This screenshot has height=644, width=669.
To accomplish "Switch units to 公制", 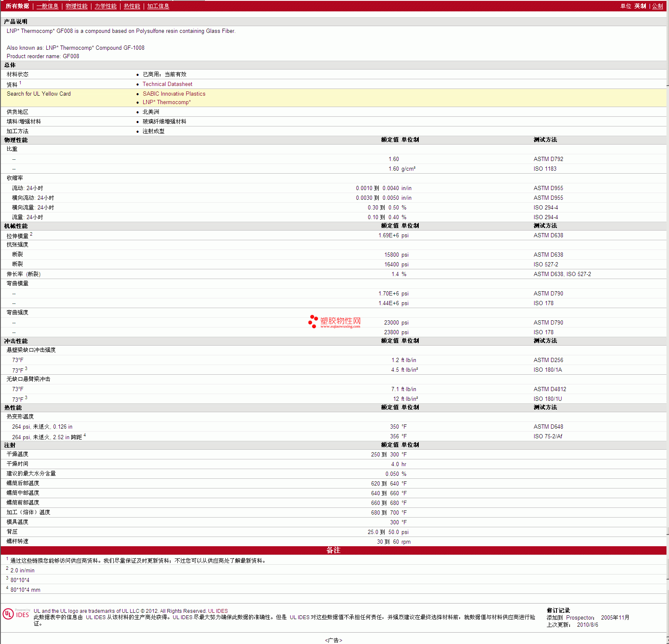I will (x=657, y=6).
